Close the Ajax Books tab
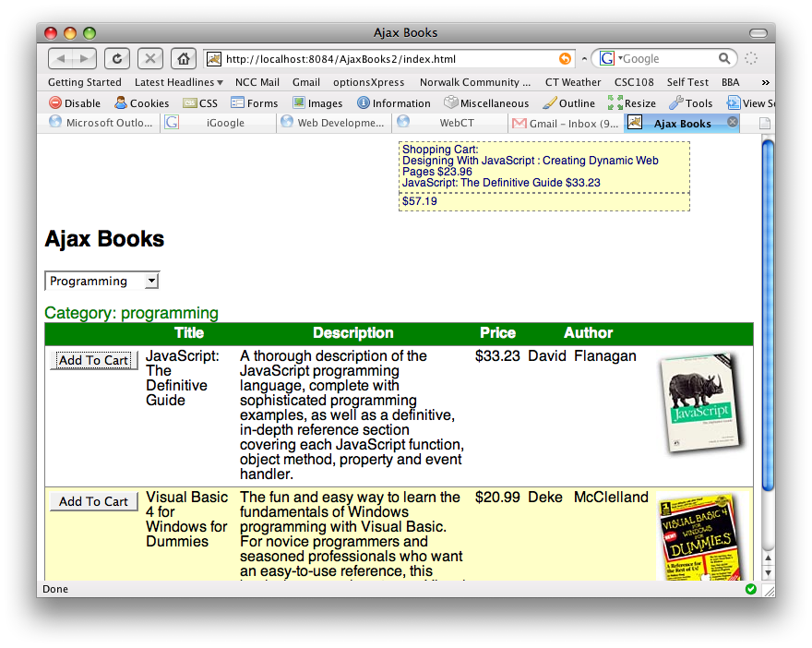Viewport: 812px width, 648px height. (733, 122)
